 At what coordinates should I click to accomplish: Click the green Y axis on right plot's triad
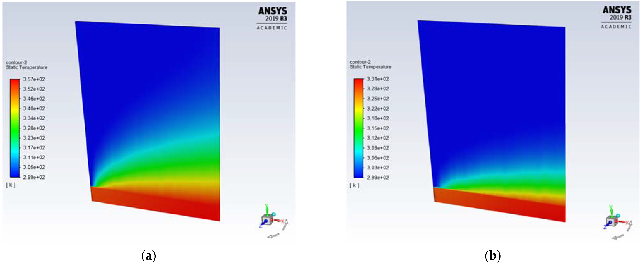611,210
